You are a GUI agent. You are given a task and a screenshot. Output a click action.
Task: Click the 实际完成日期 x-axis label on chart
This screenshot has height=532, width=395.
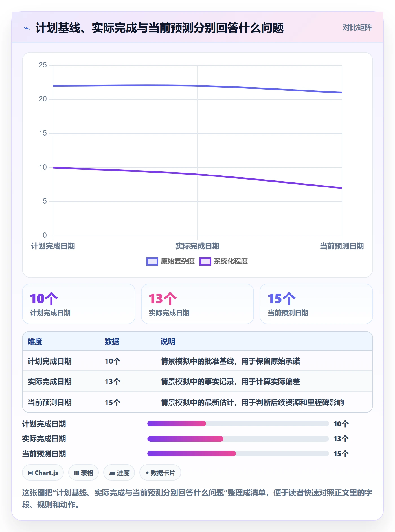click(x=197, y=246)
